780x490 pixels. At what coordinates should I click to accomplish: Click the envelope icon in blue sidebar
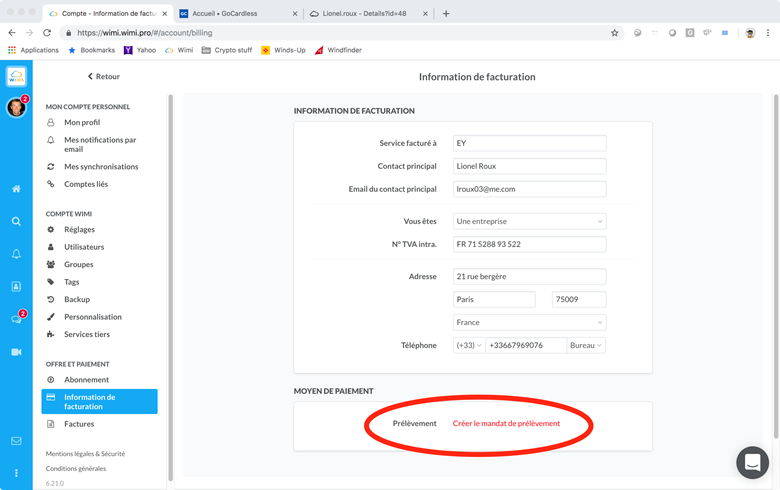click(x=16, y=441)
